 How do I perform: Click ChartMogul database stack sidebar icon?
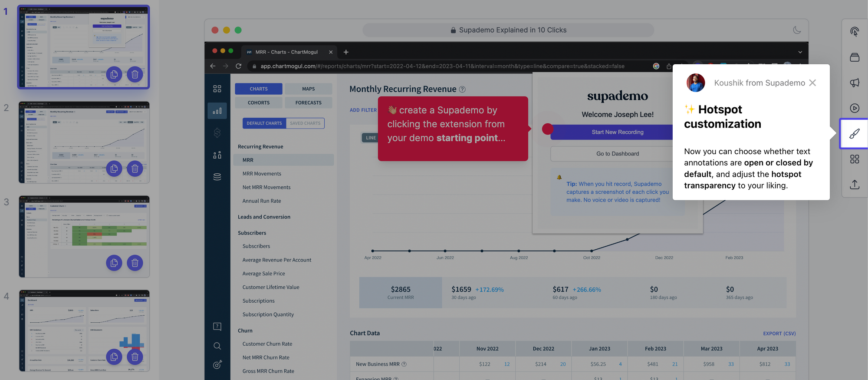coord(217,177)
